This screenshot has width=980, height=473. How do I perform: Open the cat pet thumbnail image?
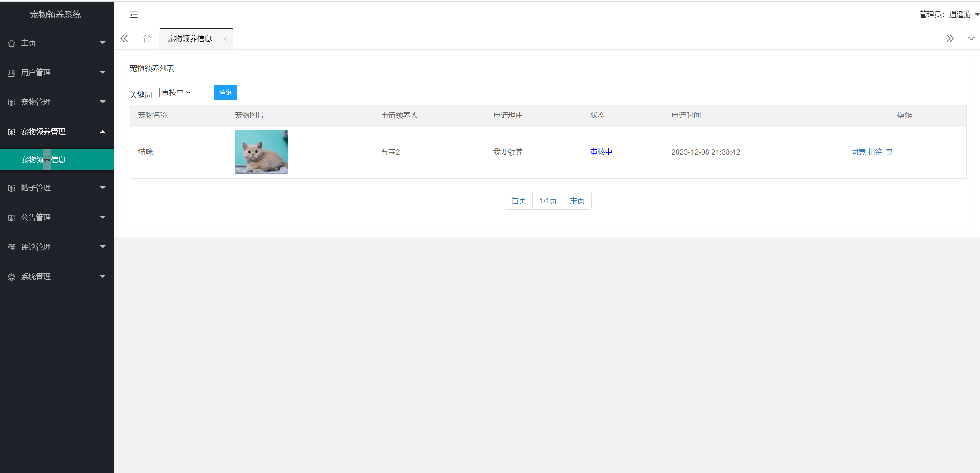coord(261,152)
